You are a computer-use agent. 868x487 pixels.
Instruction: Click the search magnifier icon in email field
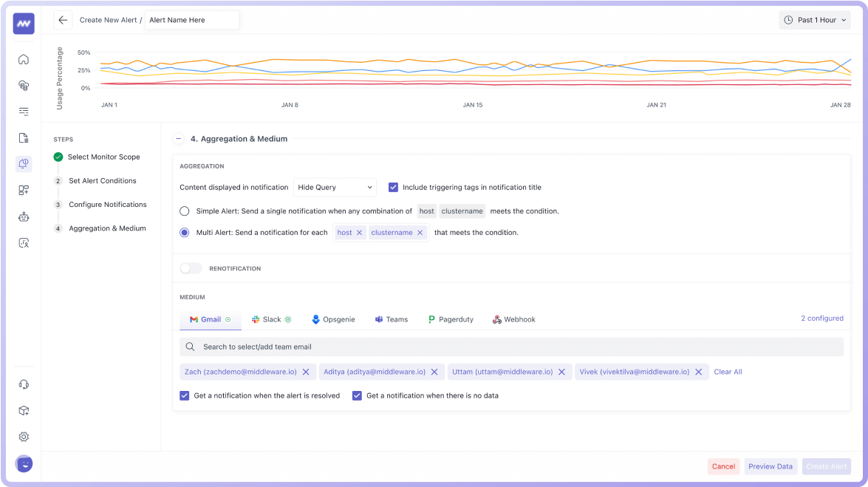[x=190, y=347]
